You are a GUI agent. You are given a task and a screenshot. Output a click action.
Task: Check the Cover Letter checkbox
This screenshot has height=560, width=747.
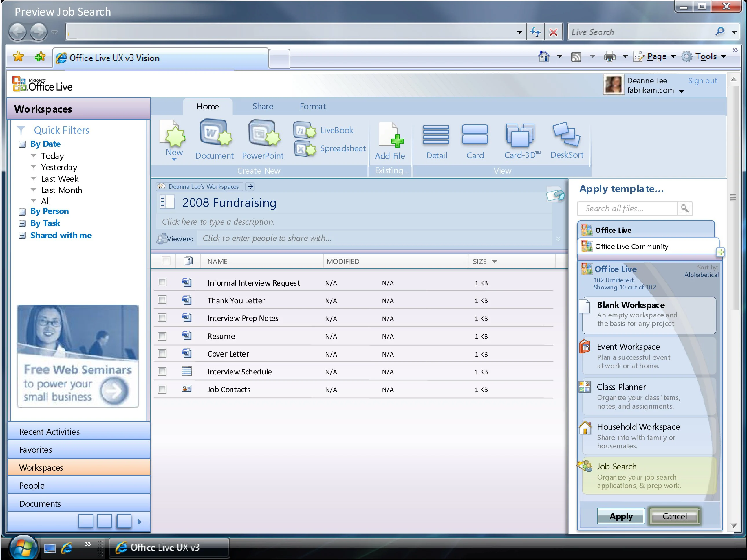[162, 353]
